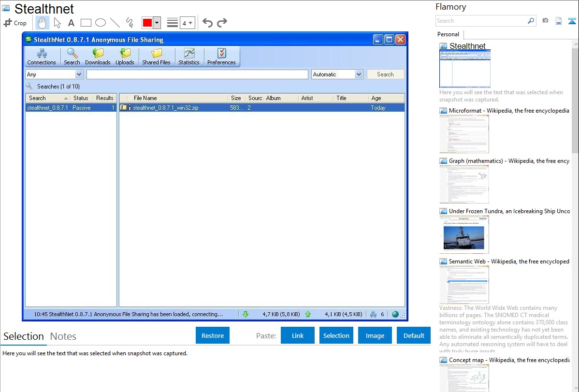Switch to the Notes tab
Screen dimensions: 579x392
pyautogui.click(x=63, y=336)
